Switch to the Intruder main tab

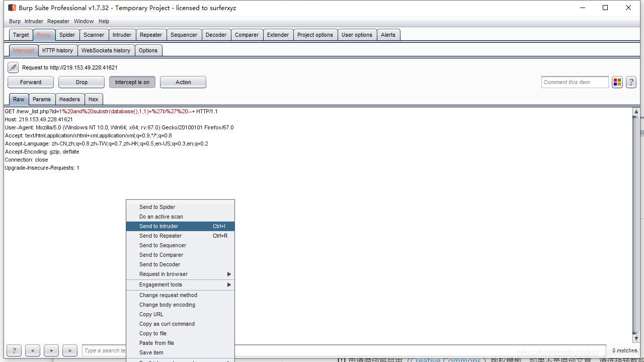pyautogui.click(x=122, y=35)
